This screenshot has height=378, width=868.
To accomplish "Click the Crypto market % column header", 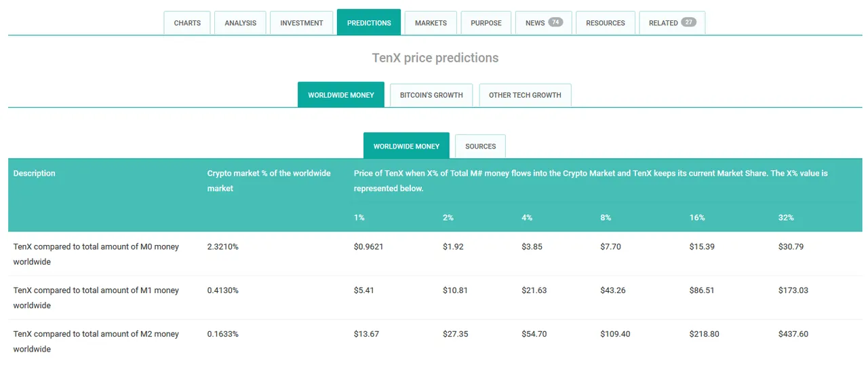I will click(x=269, y=181).
